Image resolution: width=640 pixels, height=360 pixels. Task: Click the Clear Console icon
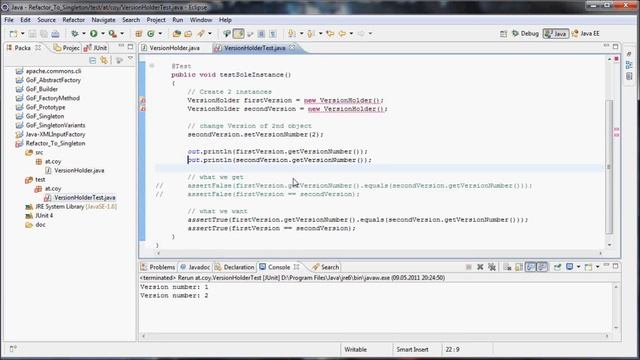tap(507, 267)
